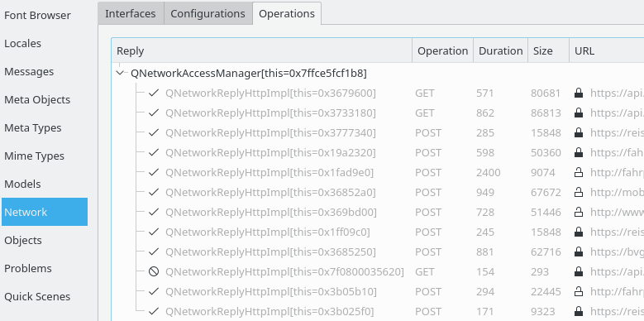The width and height of the screenshot is (644, 321).
Task: Open Messages in the sidebar
Action: (29, 71)
